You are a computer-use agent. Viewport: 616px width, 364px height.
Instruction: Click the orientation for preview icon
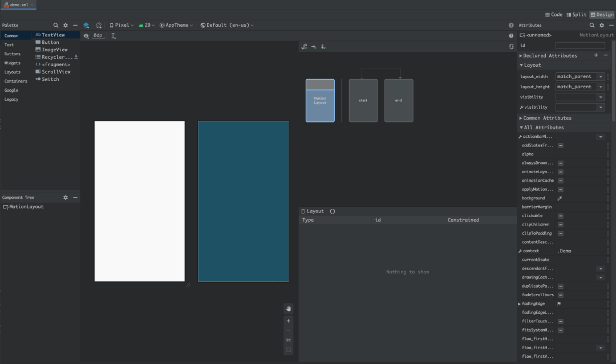coord(99,25)
